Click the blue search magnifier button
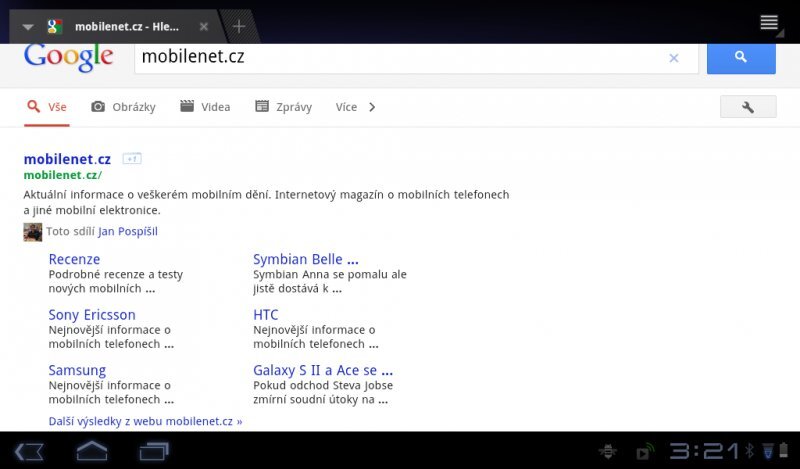Viewport: 800px width, 469px height. click(x=740, y=58)
